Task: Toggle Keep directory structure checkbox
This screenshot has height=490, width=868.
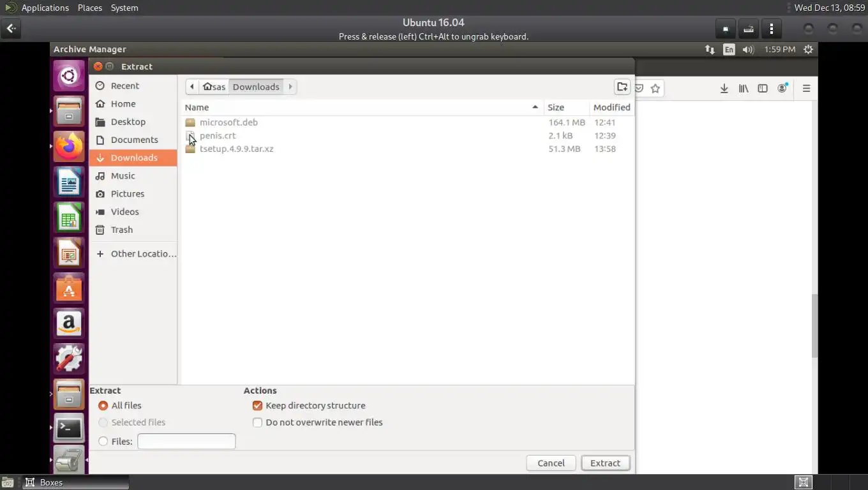Action: click(257, 406)
